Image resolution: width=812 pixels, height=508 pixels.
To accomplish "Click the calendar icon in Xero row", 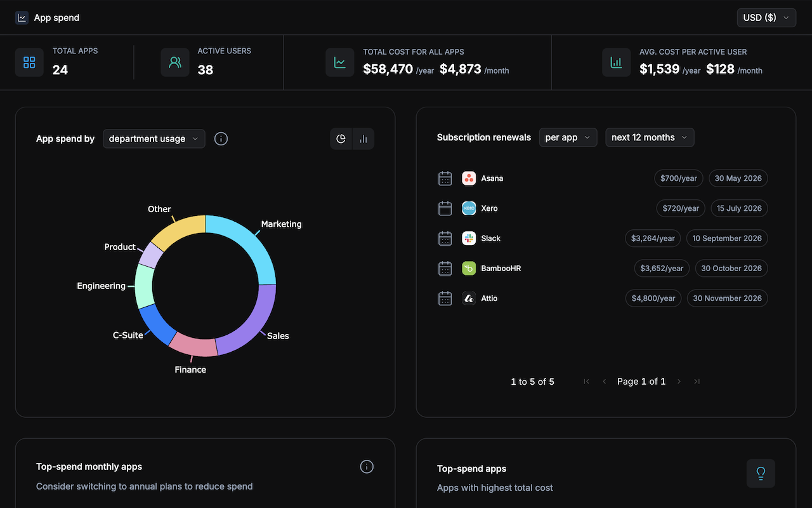I will coord(445,208).
